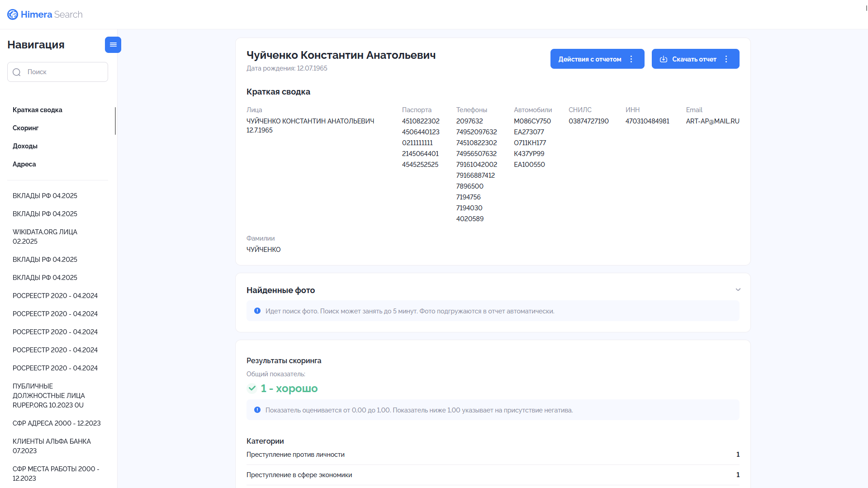
Task: Open three-dot menu on Действия с отчетом
Action: click(631, 59)
